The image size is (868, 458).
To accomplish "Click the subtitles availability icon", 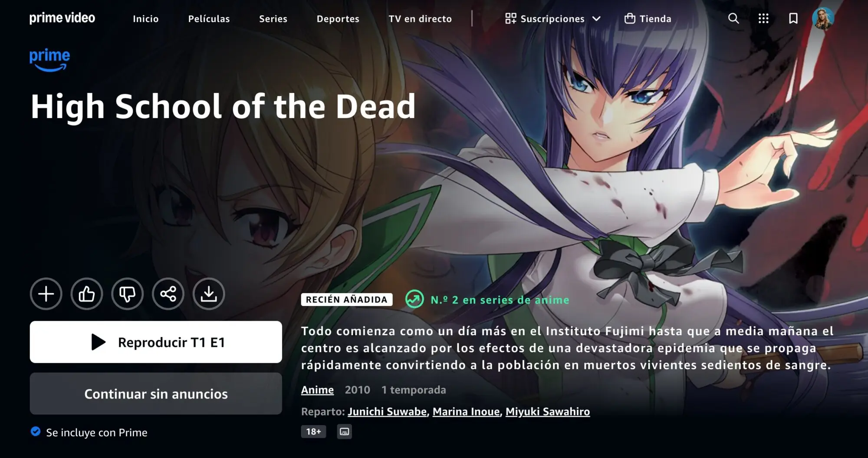I will [x=345, y=432].
